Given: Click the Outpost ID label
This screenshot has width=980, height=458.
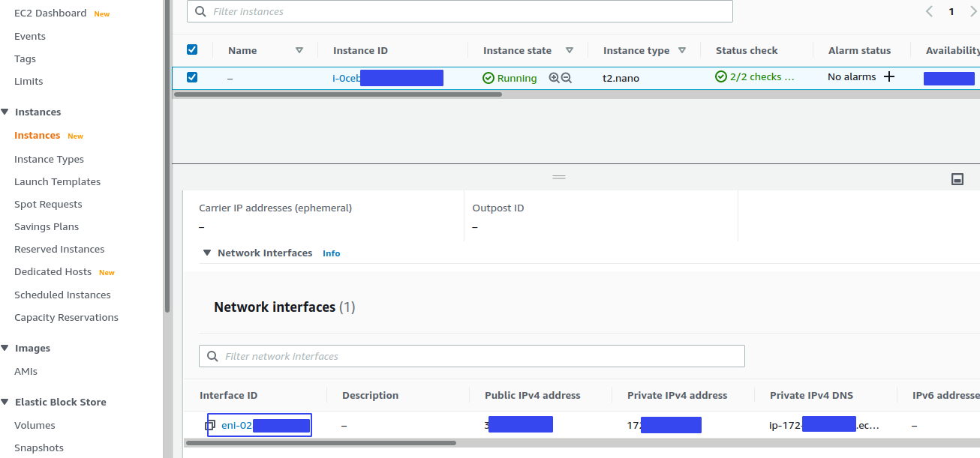Looking at the screenshot, I should [x=498, y=208].
